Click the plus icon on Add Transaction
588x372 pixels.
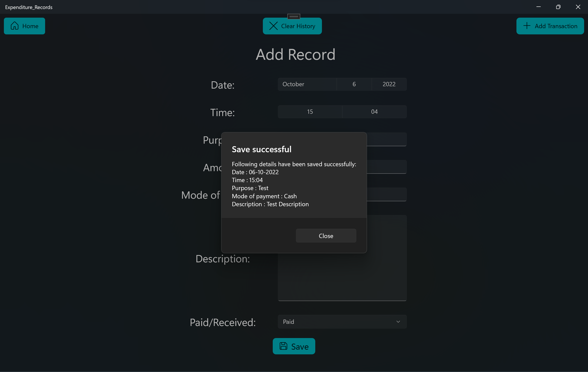[527, 26]
